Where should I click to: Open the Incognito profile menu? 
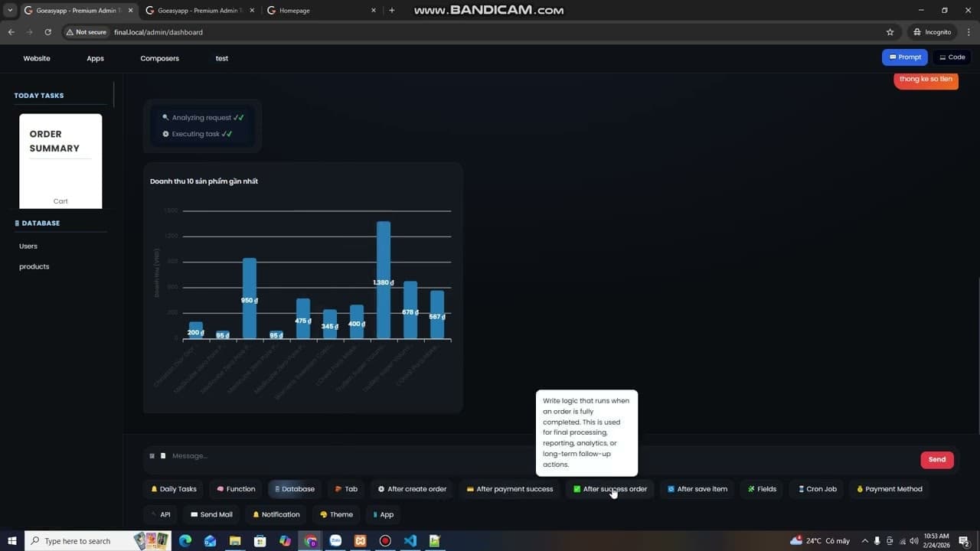click(931, 32)
